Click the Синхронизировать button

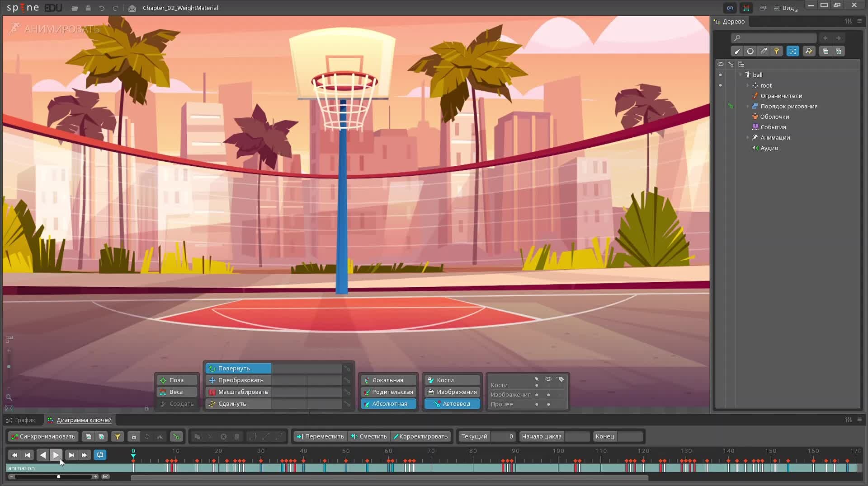(43, 436)
